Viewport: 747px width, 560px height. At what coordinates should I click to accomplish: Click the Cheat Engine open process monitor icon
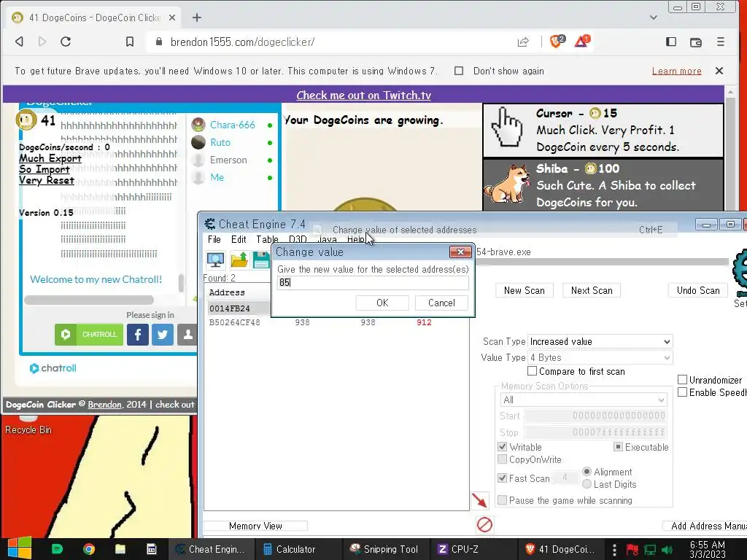click(x=216, y=260)
